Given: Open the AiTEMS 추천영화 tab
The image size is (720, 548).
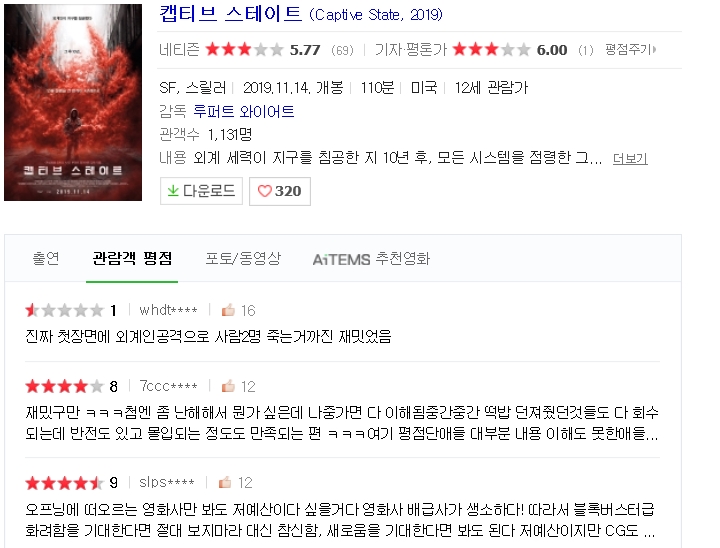Looking at the screenshot, I should tap(371, 259).
